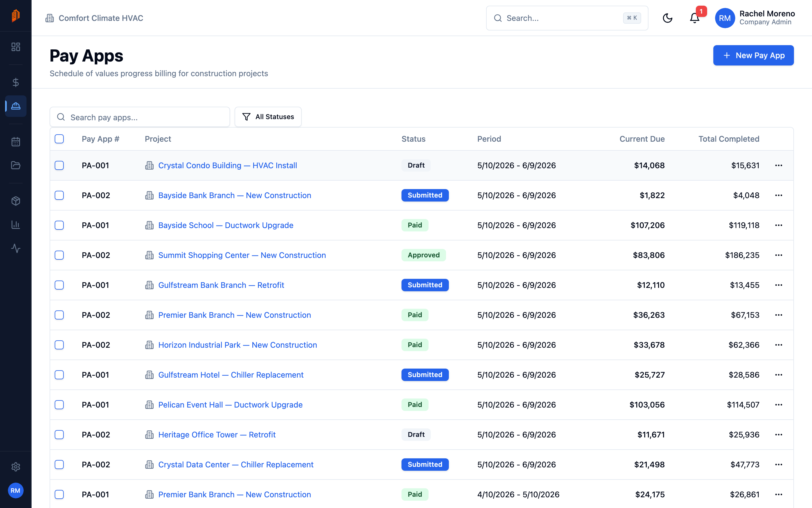812x508 pixels.
Task: Check the Crystal Condo Building row checkbox
Action: [59, 165]
